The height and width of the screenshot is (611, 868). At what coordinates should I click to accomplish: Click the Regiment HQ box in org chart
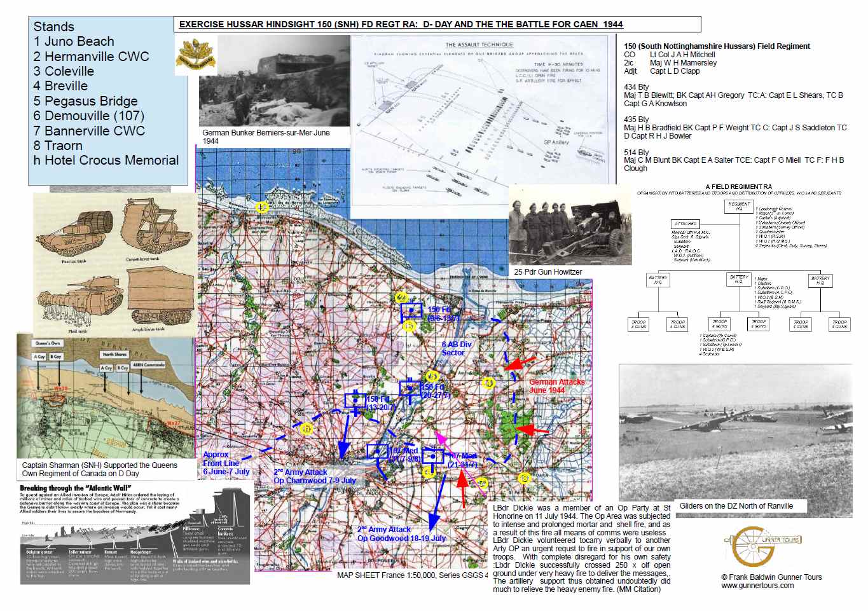739,206
